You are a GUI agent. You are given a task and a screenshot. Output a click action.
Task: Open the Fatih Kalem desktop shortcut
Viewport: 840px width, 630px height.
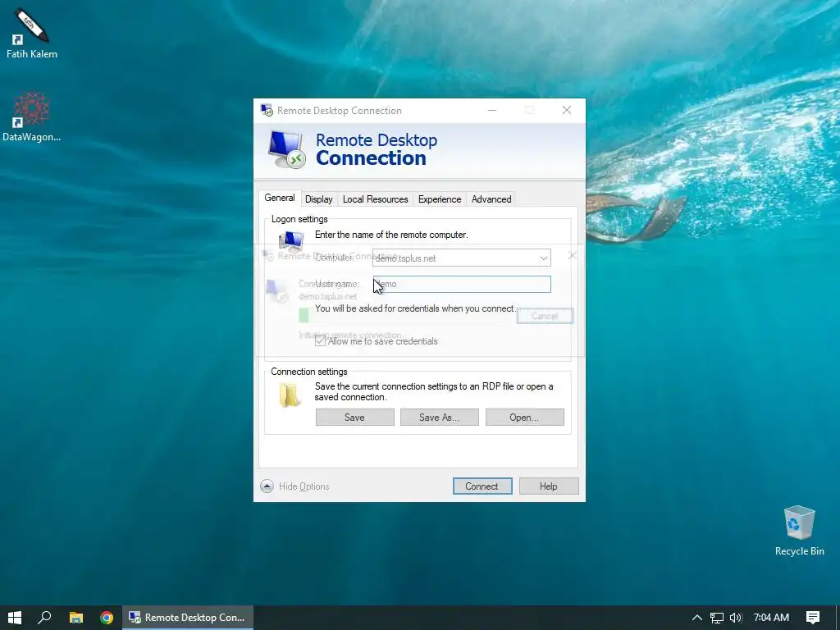pos(31,33)
